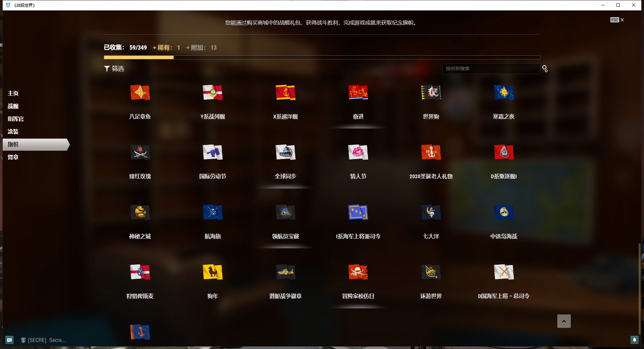Open search settings gear icon
Image resolution: width=644 pixels, height=349 pixels.
[x=545, y=68]
